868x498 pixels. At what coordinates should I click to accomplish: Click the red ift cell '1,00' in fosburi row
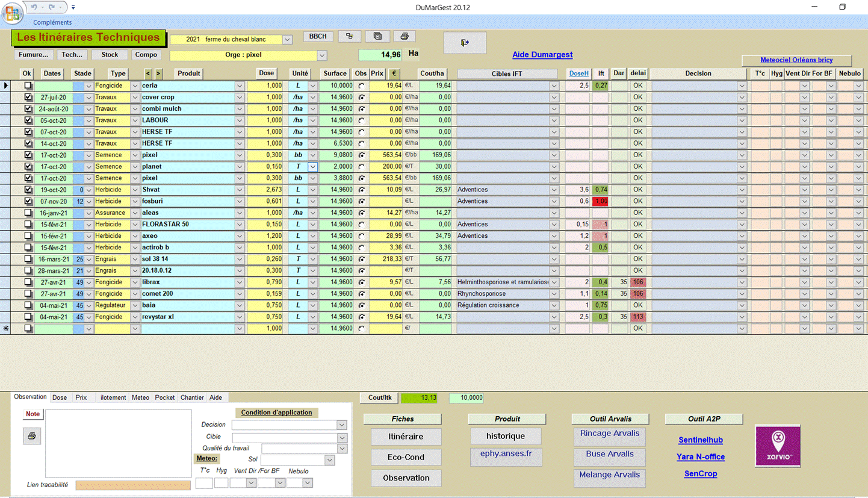601,201
